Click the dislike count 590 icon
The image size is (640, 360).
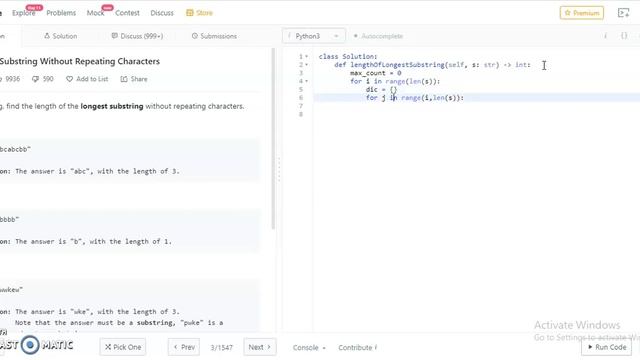[36, 79]
